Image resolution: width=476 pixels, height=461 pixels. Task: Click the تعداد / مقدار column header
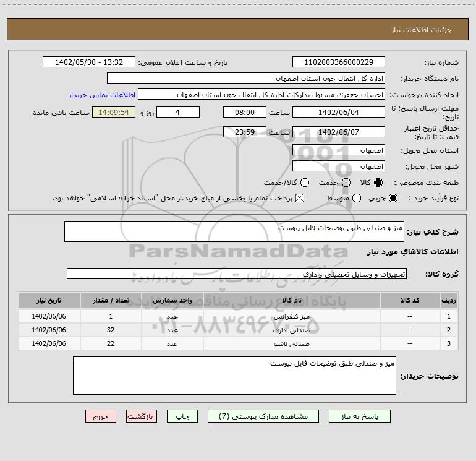tap(111, 300)
